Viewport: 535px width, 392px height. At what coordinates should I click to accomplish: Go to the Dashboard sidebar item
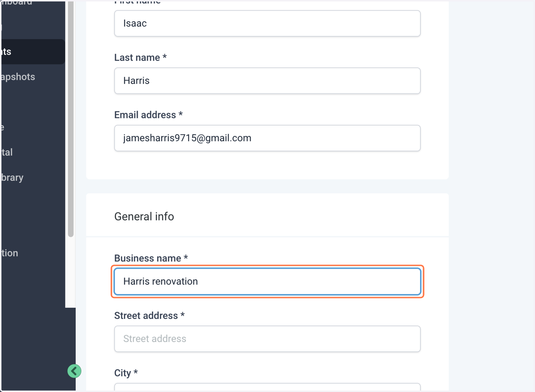point(16,2)
